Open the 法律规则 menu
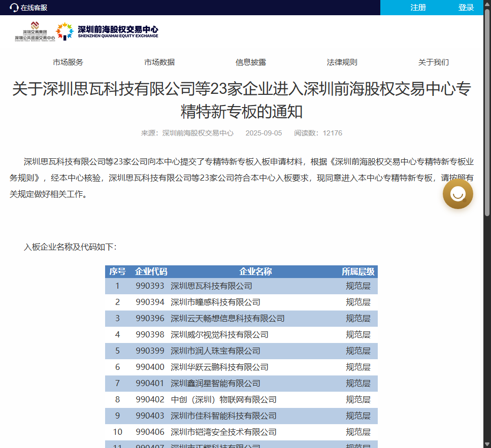491x448 pixels. click(x=342, y=62)
